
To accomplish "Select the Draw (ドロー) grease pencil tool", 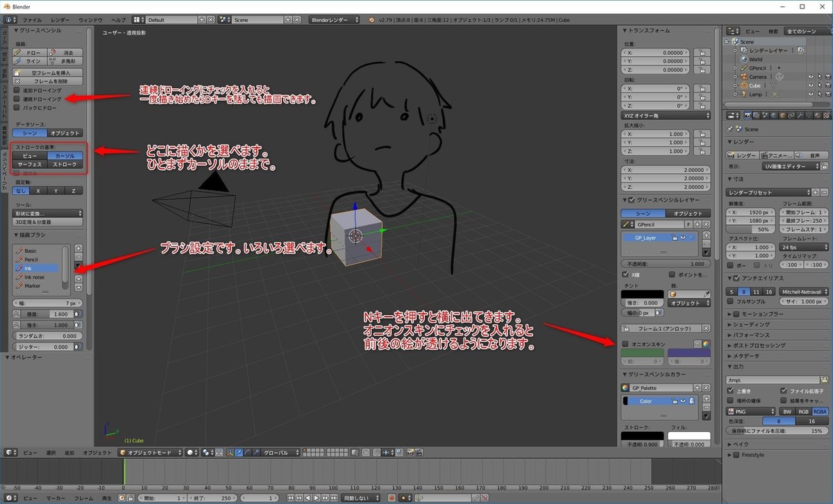I will 31,52.
